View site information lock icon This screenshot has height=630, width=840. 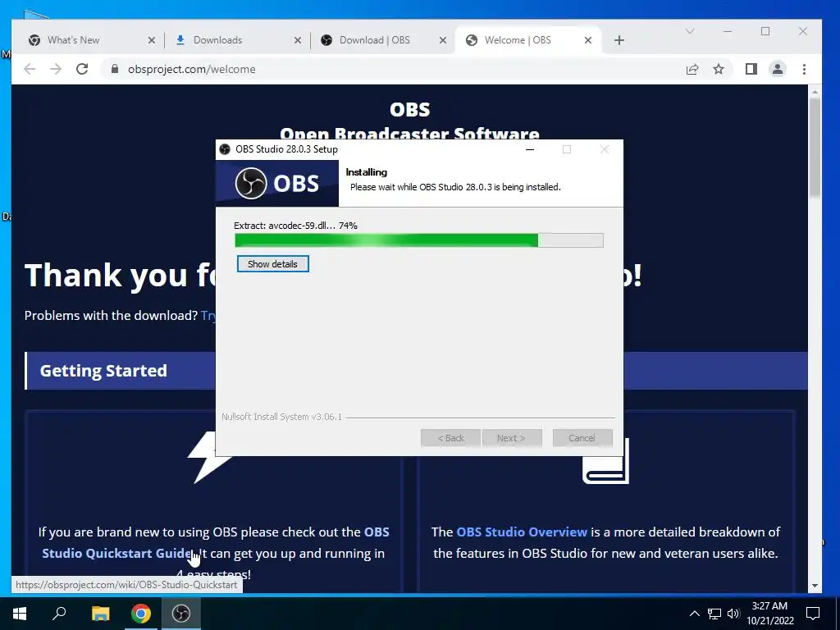(114, 69)
